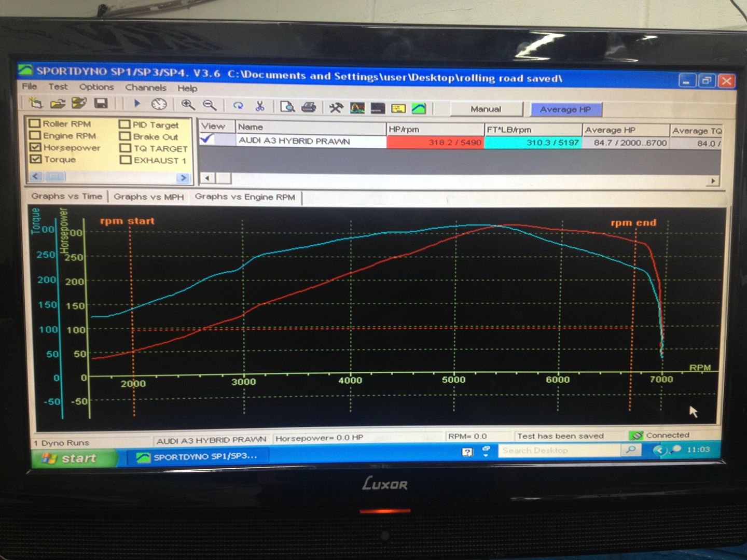747x560 pixels.
Task: Start the run with the blue play arrow
Action: tap(137, 104)
